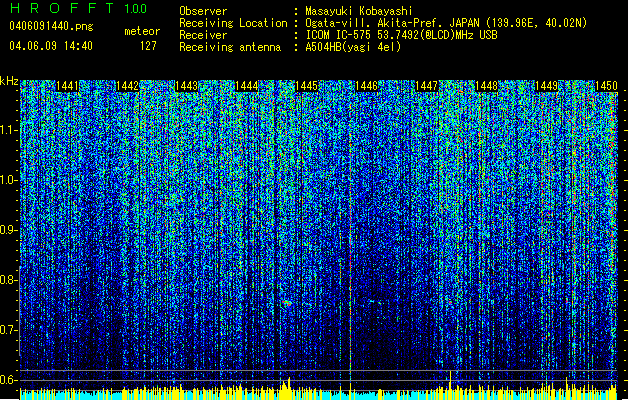Click the kHz axis unit label
Image resolution: width=629 pixels, height=400 pixels.
(x=9, y=81)
